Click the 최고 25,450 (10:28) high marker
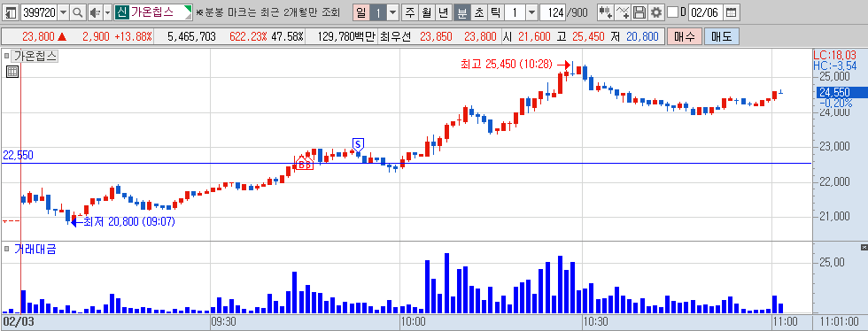Screen dimensions: 868x331 point(515,65)
